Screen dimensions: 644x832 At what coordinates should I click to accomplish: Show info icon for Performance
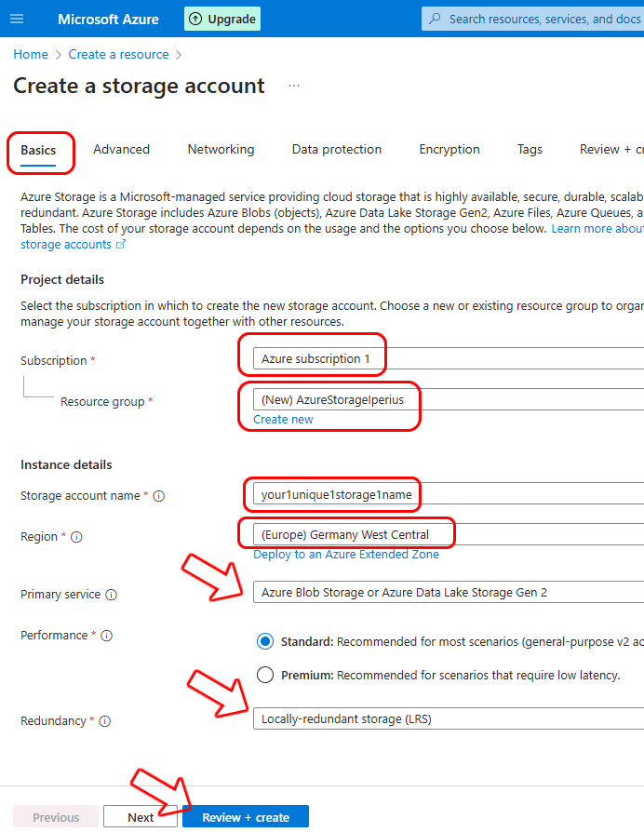tap(107, 636)
